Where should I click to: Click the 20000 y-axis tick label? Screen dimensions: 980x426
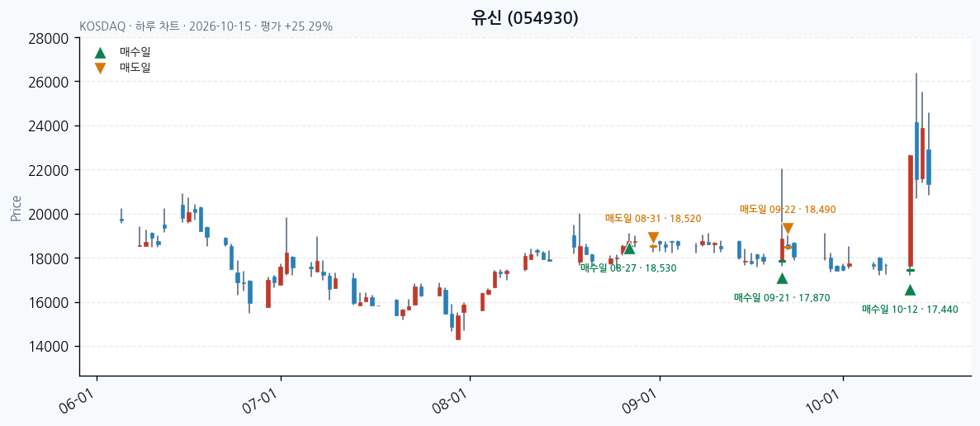[x=49, y=215]
